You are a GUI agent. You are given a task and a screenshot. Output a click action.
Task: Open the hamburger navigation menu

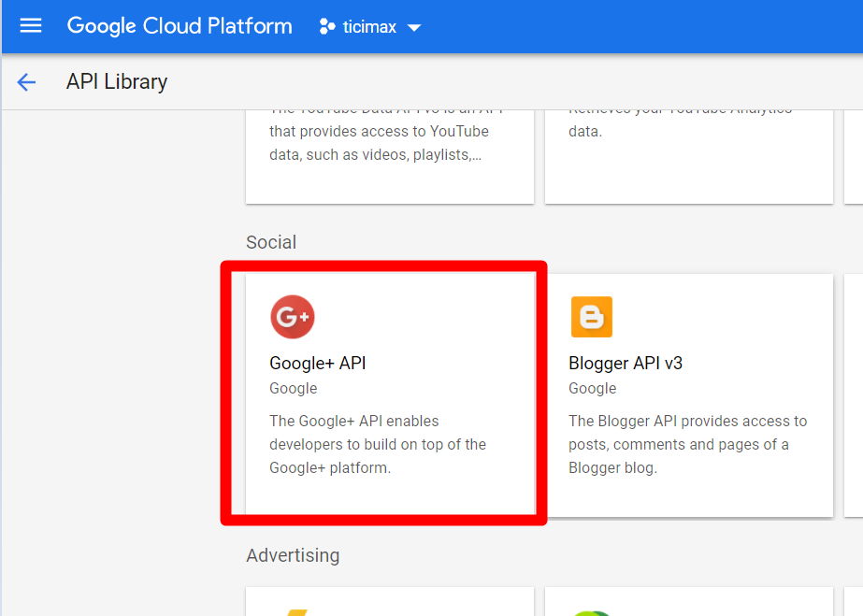[31, 26]
